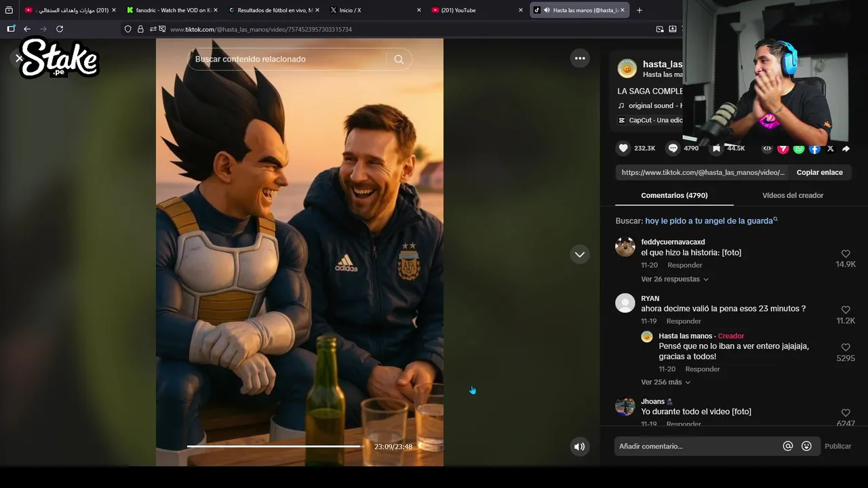Viewport: 868px width, 488px height.
Task: Click the 'Añadir comentario...' input field
Action: [x=697, y=447]
